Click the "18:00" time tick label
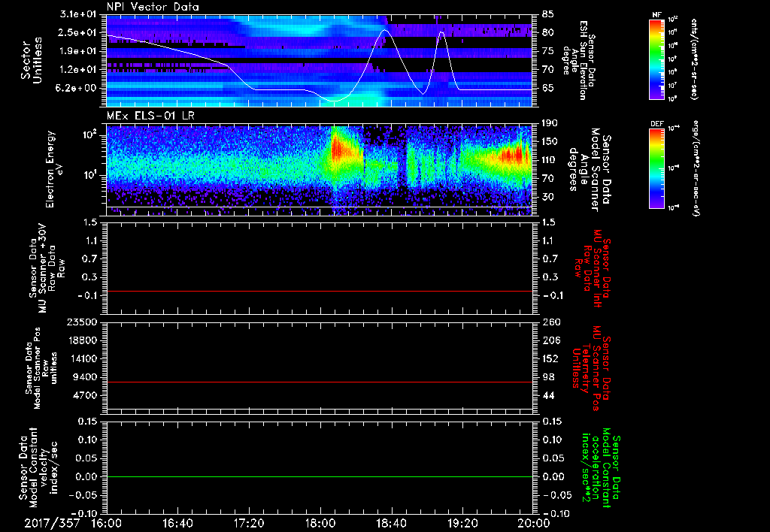770x532 pixels. click(320, 523)
